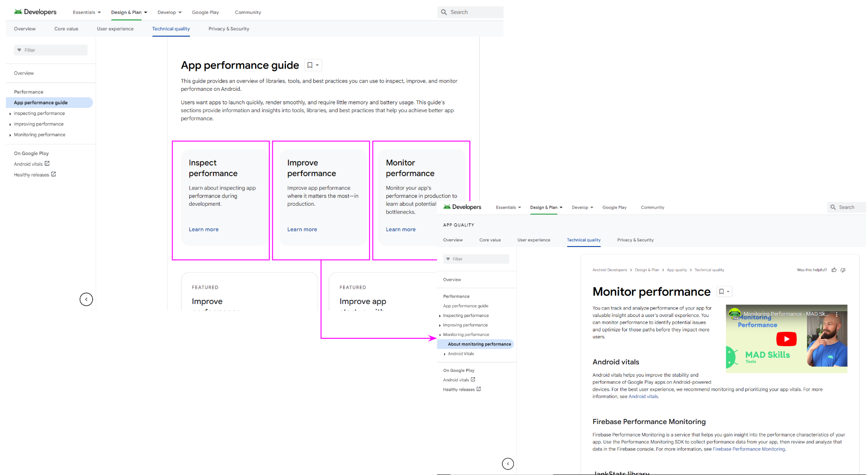Click search magnifier icon on App performance guide page
This screenshot has width=868, height=475.
coord(444,12)
